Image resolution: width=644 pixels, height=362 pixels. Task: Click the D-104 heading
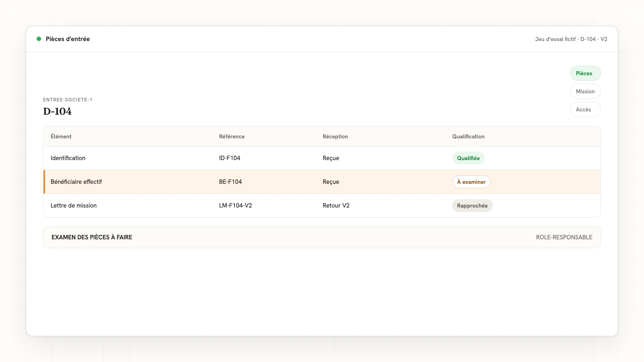pos(57,111)
